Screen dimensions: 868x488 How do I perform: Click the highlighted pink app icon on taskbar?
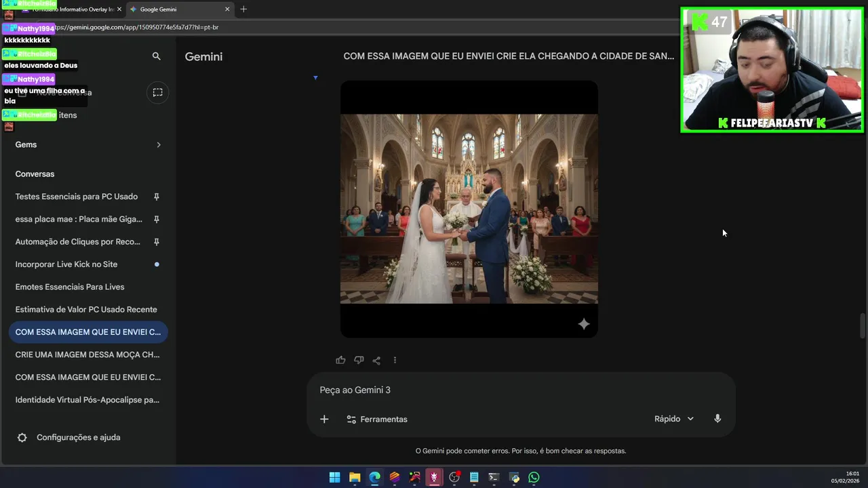coord(434,477)
